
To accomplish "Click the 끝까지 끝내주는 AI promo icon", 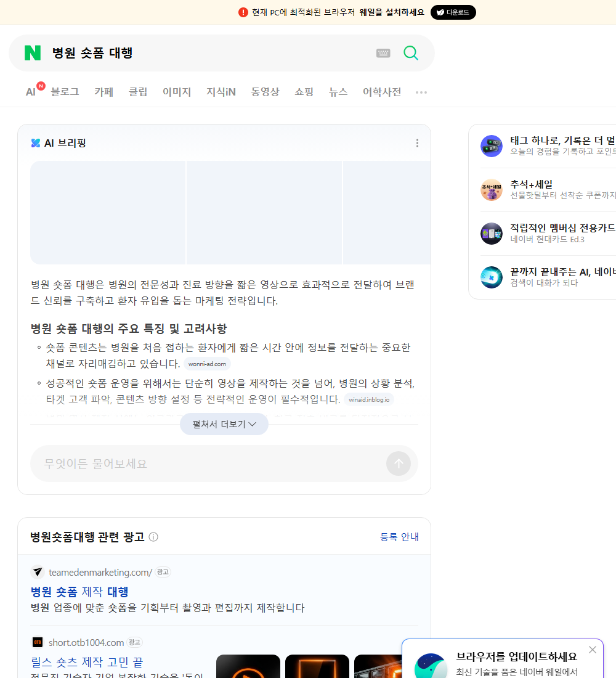I will [x=492, y=277].
